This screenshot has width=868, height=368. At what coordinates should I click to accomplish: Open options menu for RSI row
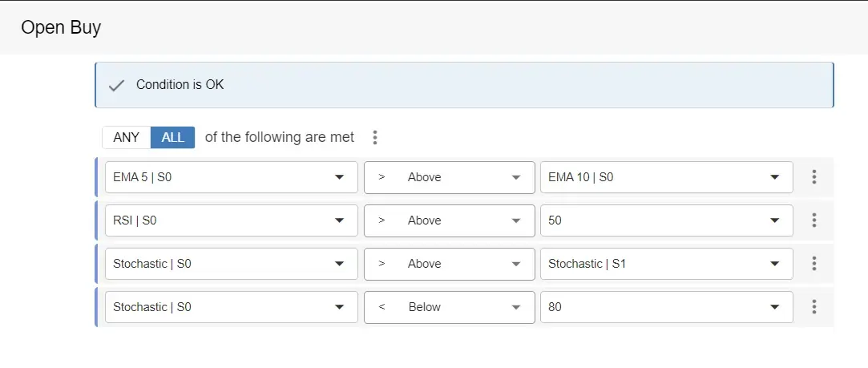[x=813, y=220]
